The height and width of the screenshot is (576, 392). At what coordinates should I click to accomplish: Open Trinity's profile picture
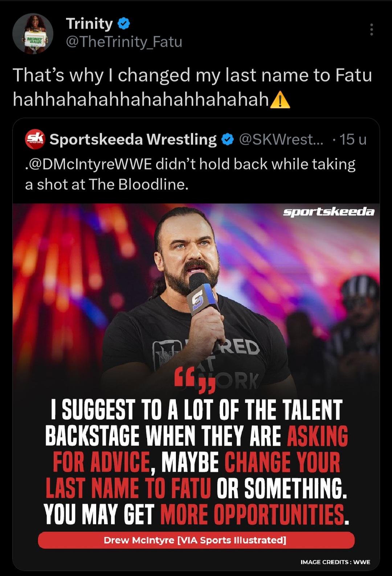click(x=33, y=34)
